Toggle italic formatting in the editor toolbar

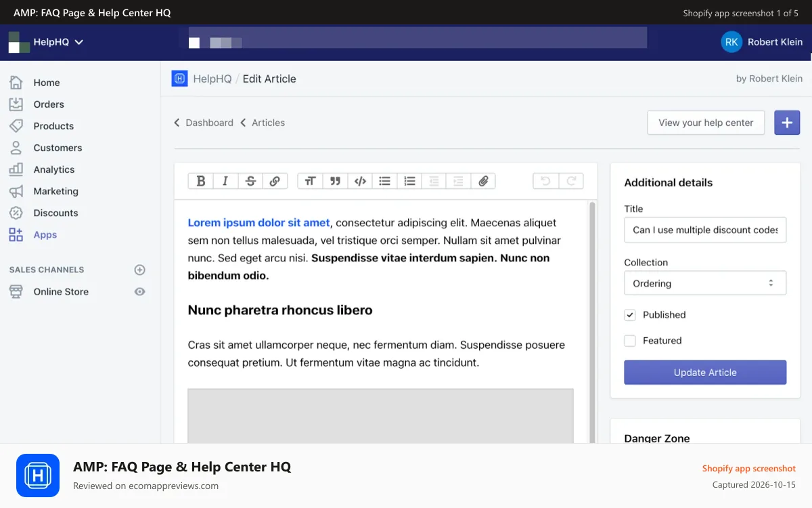[x=225, y=181]
